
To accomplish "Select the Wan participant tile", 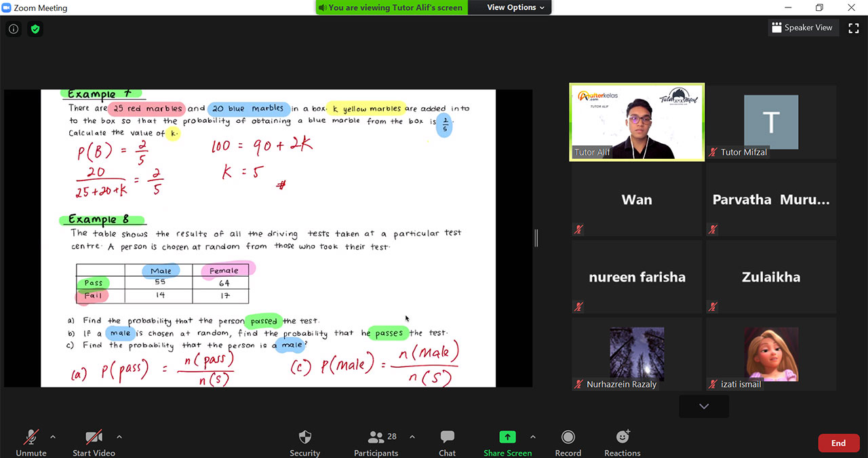I will tap(637, 199).
